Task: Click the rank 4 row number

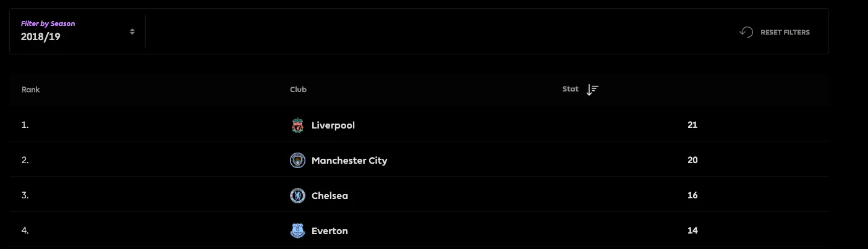Action: coord(25,231)
